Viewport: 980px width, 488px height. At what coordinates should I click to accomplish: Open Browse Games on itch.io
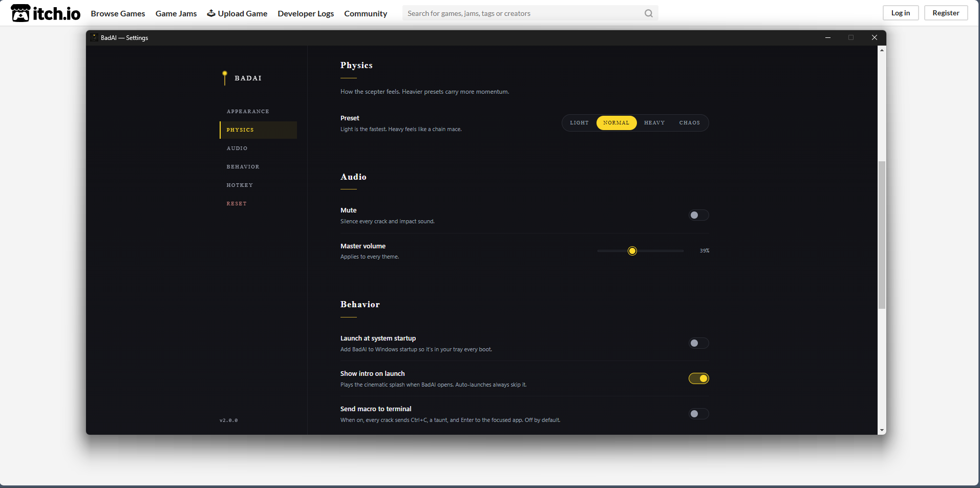[118, 13]
